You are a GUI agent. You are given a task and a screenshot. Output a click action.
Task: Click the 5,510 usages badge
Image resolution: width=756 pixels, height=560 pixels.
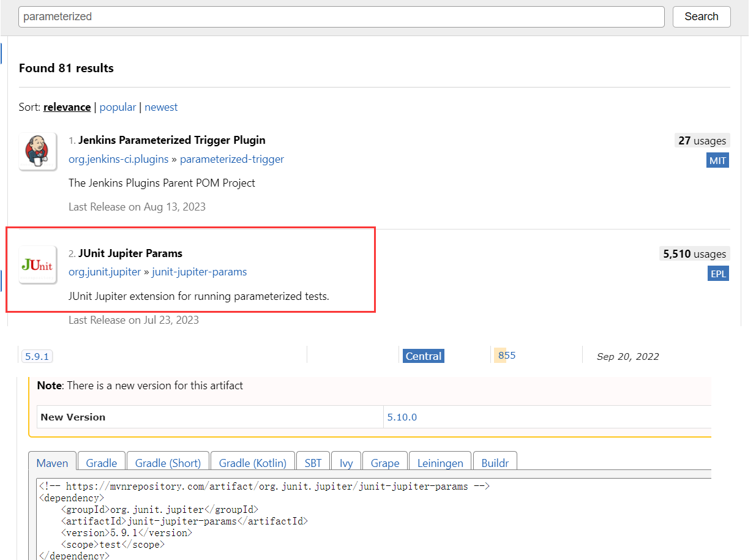click(x=695, y=254)
